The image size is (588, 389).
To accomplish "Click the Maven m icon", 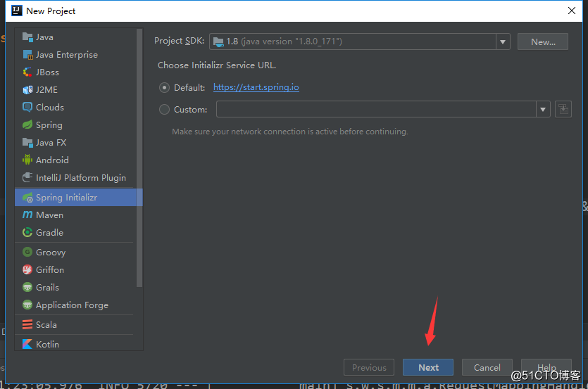I will tap(27, 215).
